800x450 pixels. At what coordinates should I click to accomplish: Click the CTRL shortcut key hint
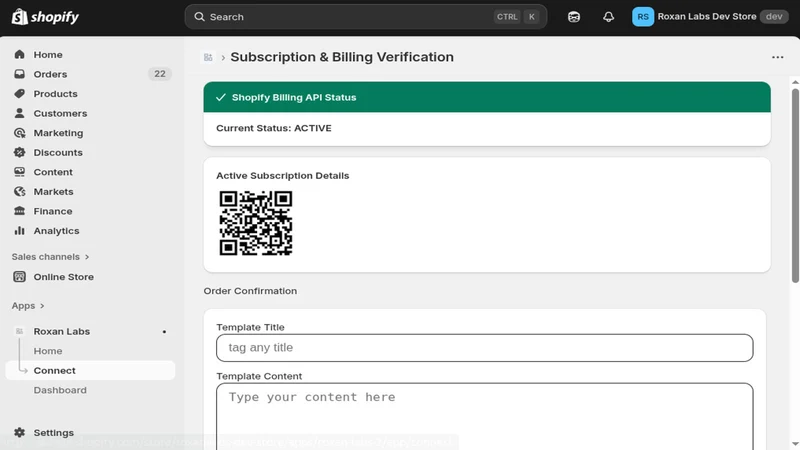[507, 17]
